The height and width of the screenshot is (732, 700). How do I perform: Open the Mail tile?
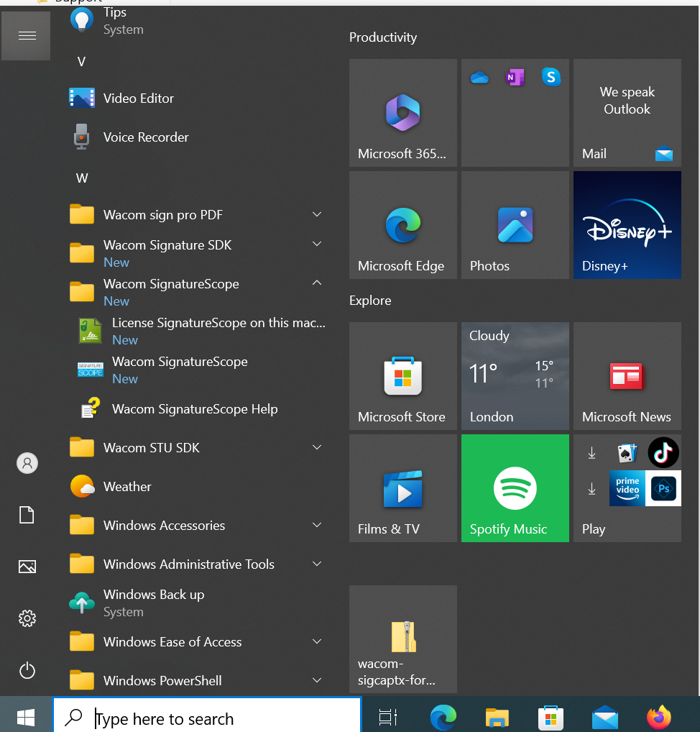coord(627,112)
